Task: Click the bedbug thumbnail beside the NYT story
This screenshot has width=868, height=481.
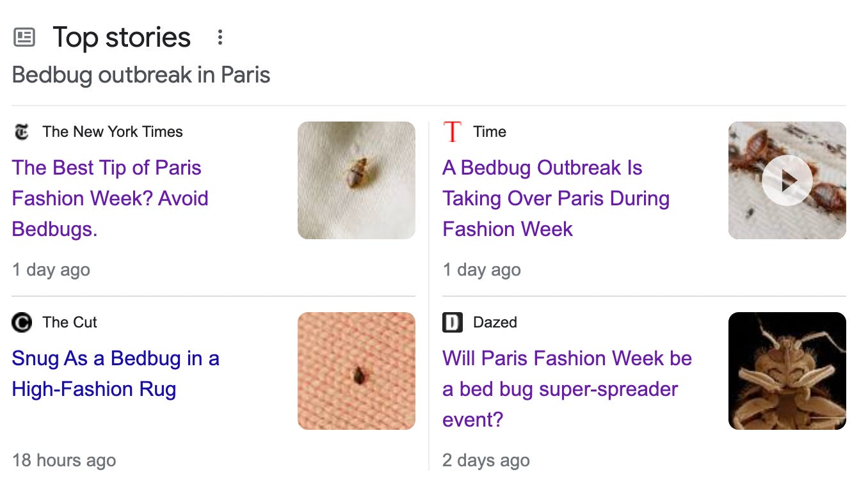Action: click(357, 180)
